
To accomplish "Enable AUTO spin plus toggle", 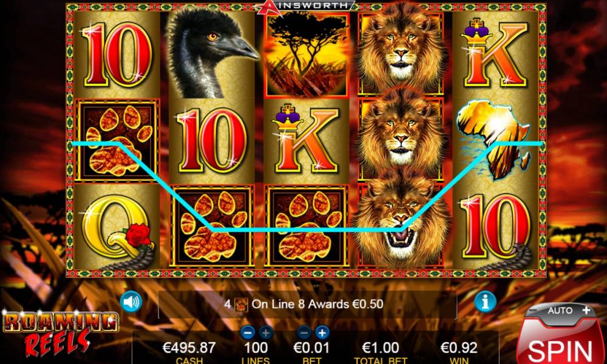I will click(x=566, y=310).
